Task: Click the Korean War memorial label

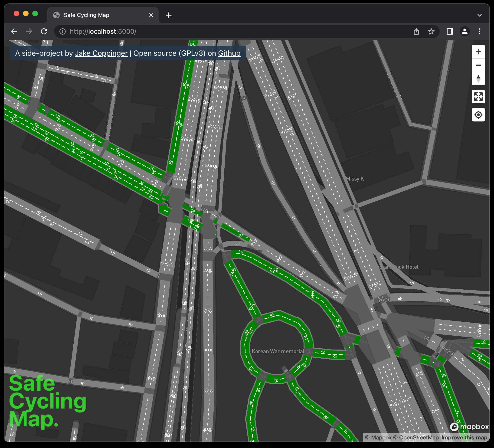Action: (x=278, y=351)
